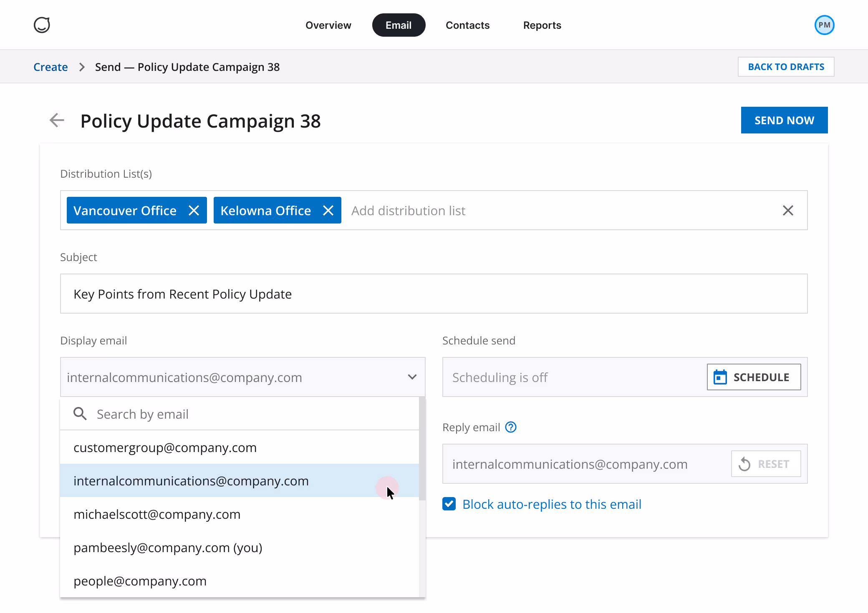The height and width of the screenshot is (613, 868).
Task: Click the SEND NOW button
Action: (784, 120)
